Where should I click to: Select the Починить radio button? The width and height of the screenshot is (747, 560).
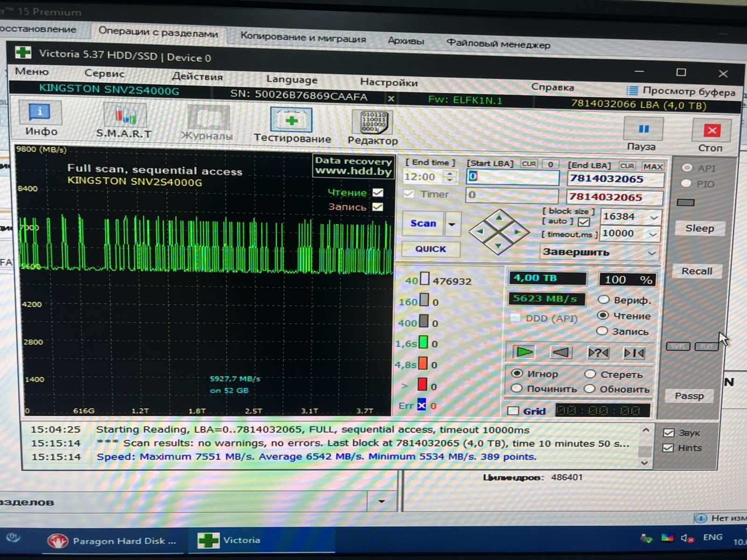point(516,388)
